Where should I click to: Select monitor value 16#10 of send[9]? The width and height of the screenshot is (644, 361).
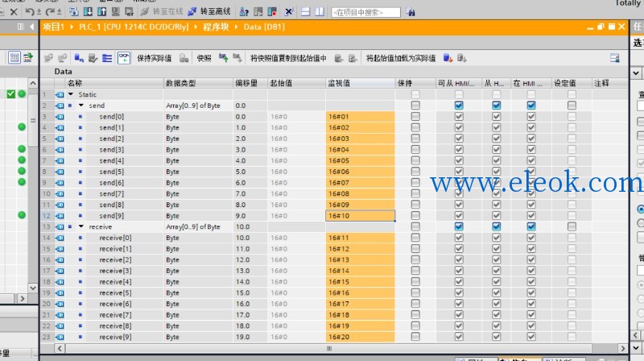pos(360,215)
